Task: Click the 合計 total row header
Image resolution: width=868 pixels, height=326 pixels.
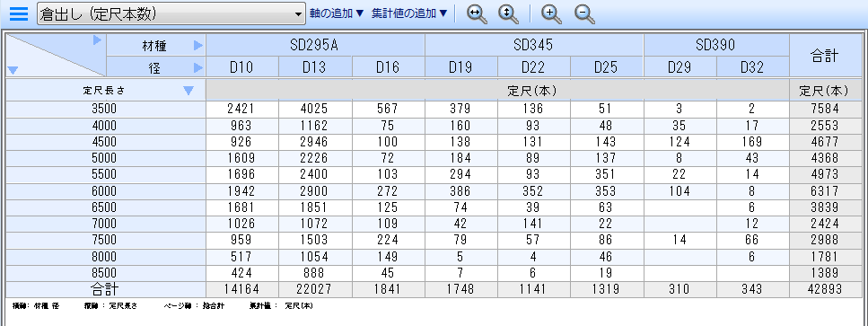Action: point(105,289)
